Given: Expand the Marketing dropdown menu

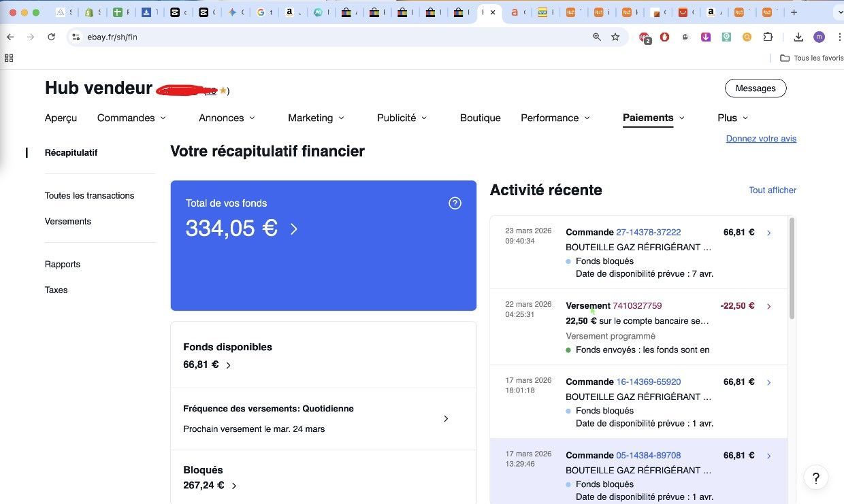Looking at the screenshot, I should tap(316, 118).
